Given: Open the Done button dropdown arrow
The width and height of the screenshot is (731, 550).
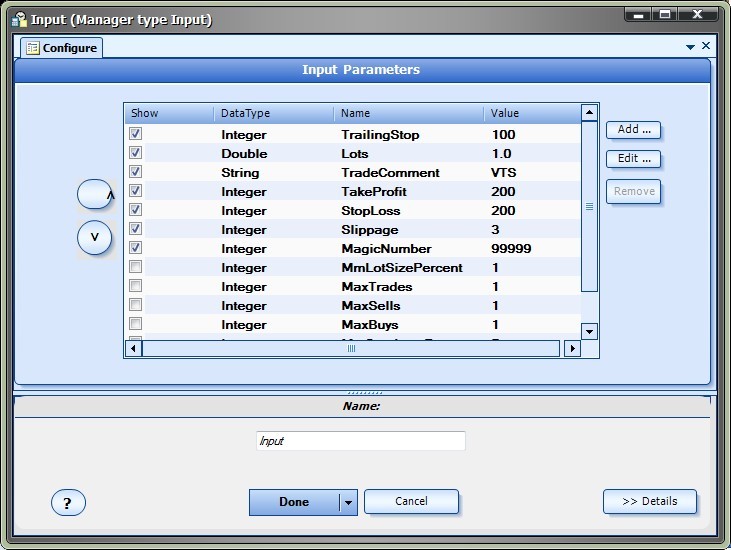Looking at the screenshot, I should (x=348, y=502).
